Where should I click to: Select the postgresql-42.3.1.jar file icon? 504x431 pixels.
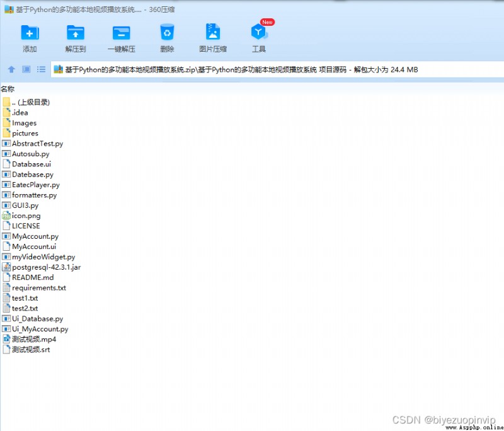6,267
